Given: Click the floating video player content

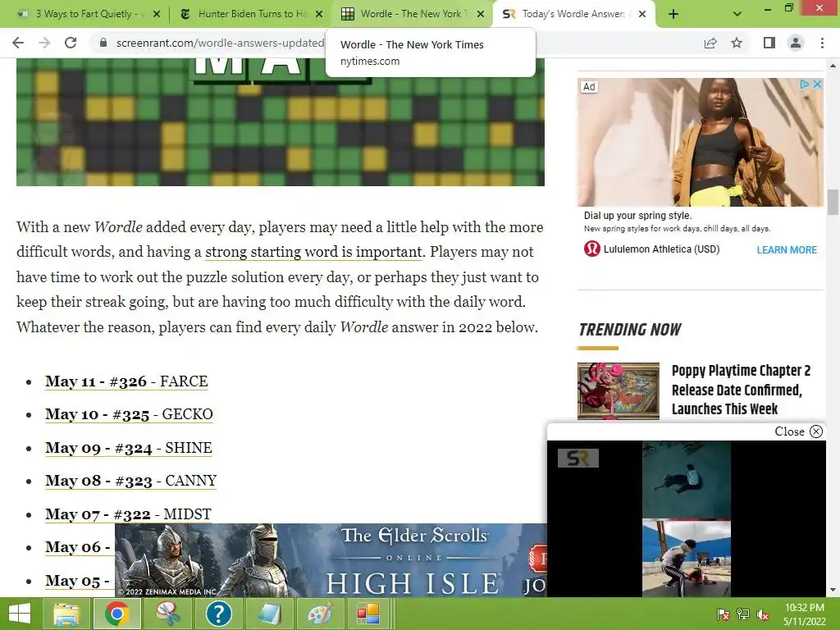Looking at the screenshot, I should point(687,518).
